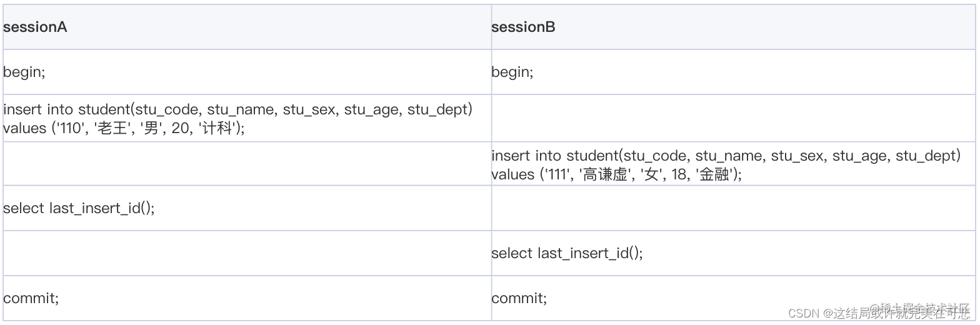Click the commit; cell in sessionA

coord(31,298)
